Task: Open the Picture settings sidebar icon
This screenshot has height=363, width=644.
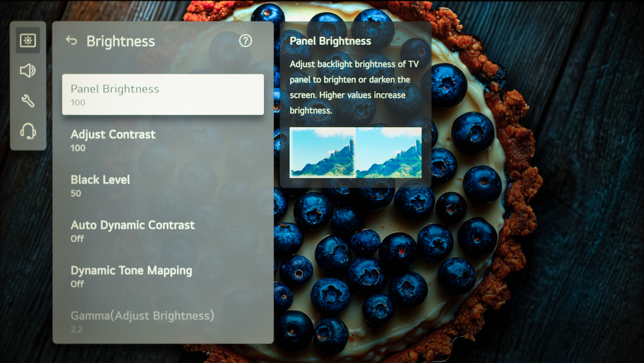Action: click(28, 40)
